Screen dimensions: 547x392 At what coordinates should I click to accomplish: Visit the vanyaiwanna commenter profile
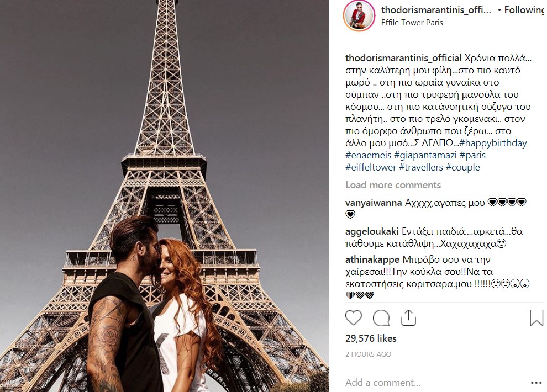click(x=374, y=203)
